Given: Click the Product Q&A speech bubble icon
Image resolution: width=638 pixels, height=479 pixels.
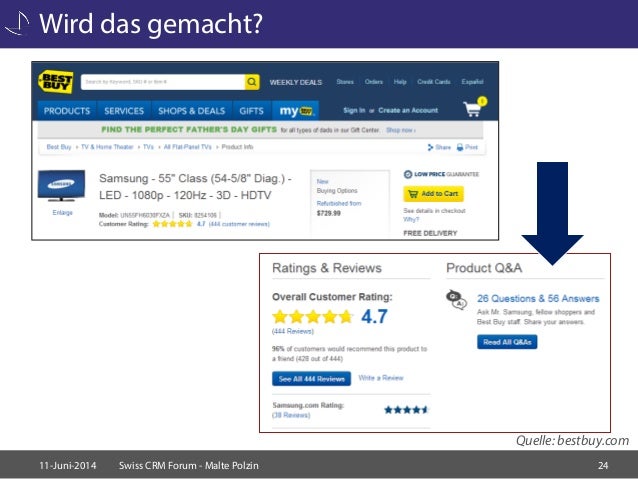Looking at the screenshot, I should click(457, 300).
